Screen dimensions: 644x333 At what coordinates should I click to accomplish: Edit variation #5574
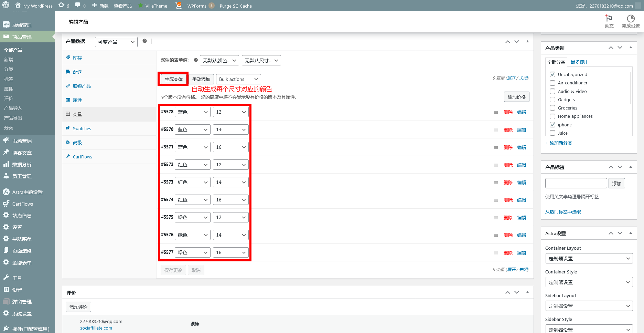(x=522, y=200)
